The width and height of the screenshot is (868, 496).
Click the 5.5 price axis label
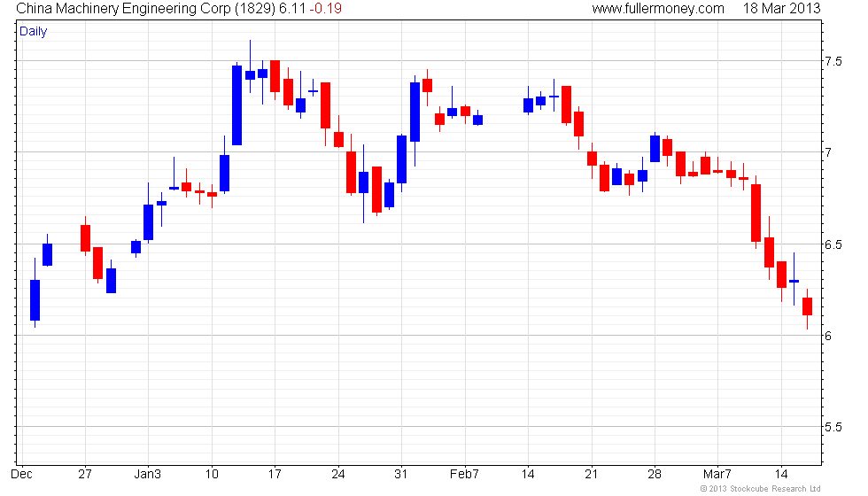[x=833, y=427]
